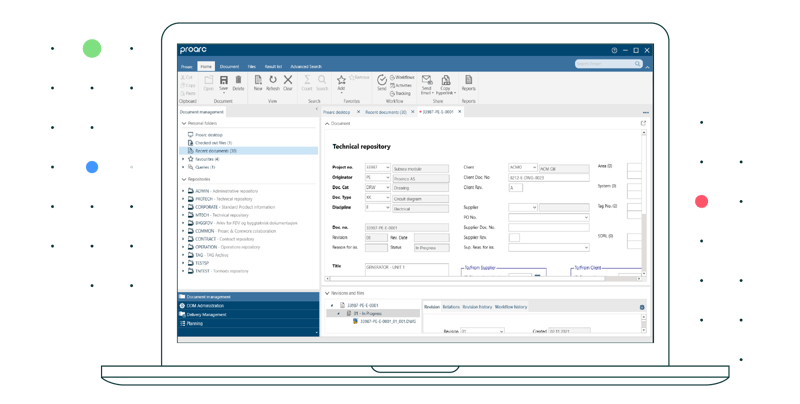This screenshot has height=404, width=800.
Task: Click the help icon in the title bar
Action: [614, 50]
